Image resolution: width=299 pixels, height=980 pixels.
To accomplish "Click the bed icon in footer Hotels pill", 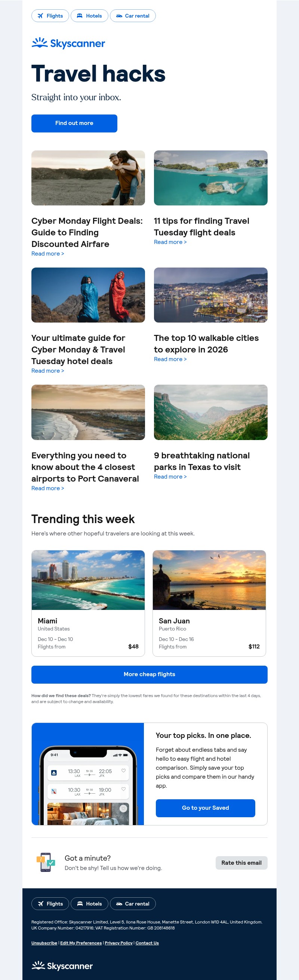I will 80,904.
